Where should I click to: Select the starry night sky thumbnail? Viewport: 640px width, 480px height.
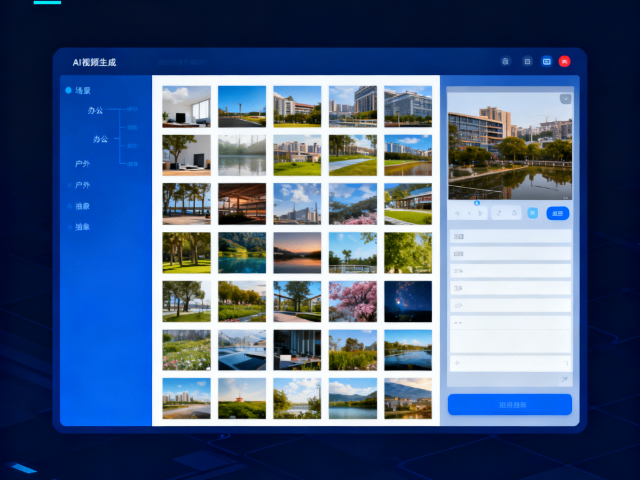tap(408, 300)
